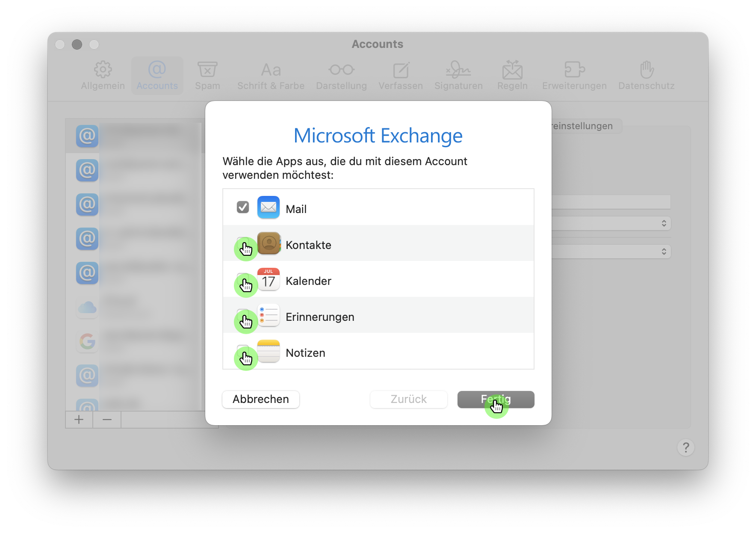Image resolution: width=756 pixels, height=533 pixels.
Task: Enable the Kontakte checkbox
Action: click(243, 243)
